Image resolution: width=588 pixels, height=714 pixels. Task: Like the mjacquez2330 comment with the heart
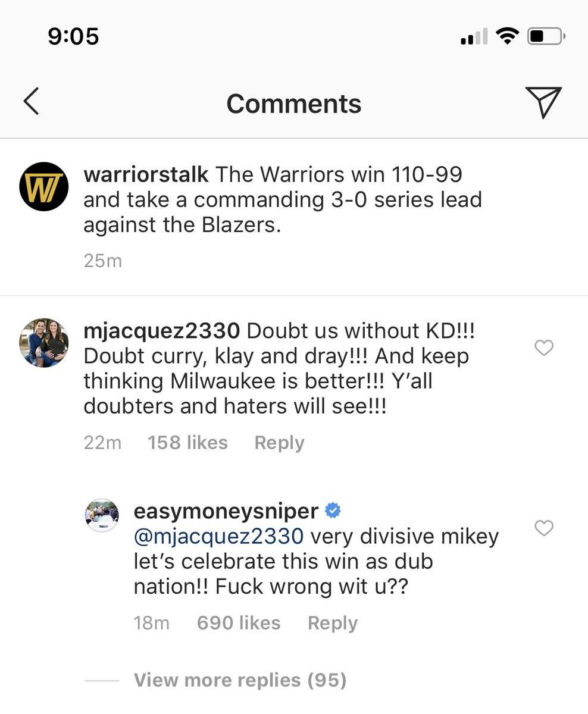click(544, 347)
